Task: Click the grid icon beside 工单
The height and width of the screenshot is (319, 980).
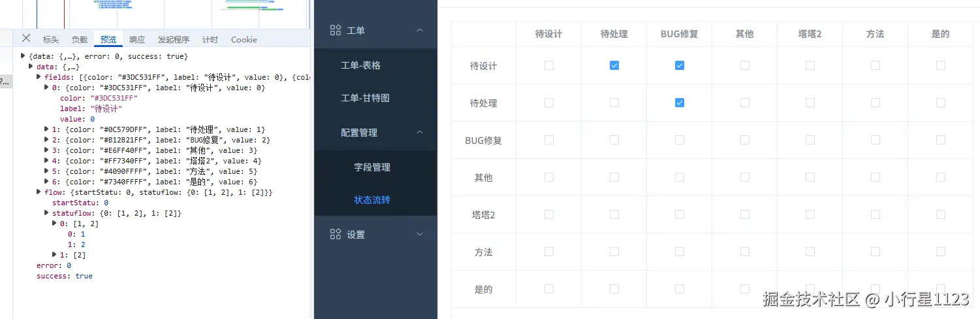Action: tap(336, 30)
